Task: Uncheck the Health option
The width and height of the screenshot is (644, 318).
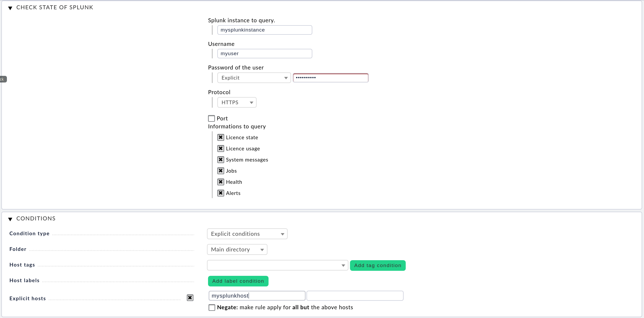Action: coord(221,182)
